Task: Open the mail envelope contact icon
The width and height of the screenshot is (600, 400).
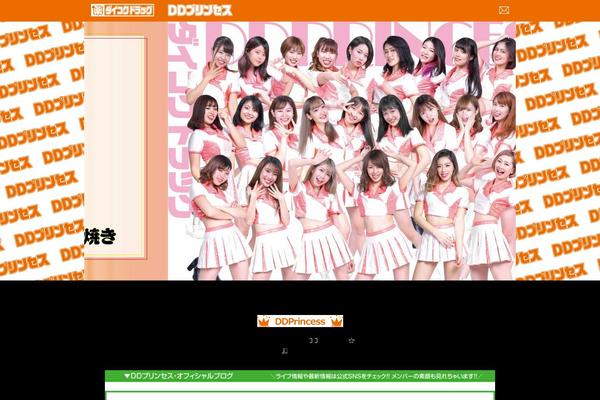Action: point(504,10)
